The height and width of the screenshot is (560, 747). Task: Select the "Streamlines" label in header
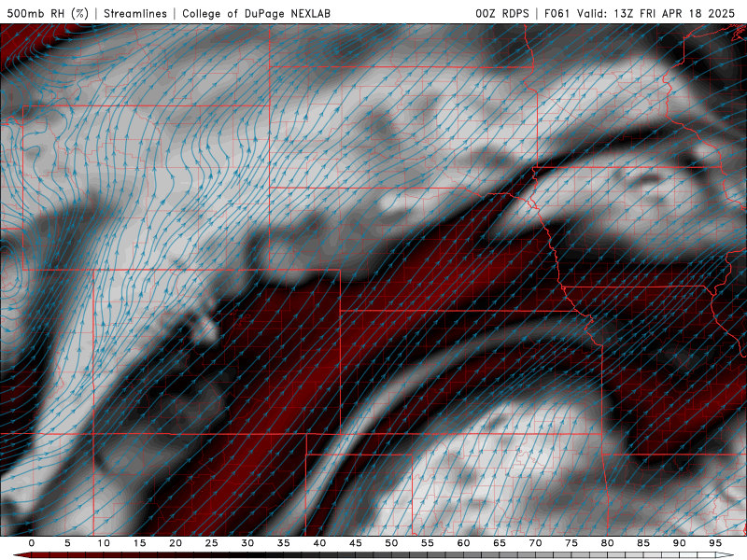135,13
